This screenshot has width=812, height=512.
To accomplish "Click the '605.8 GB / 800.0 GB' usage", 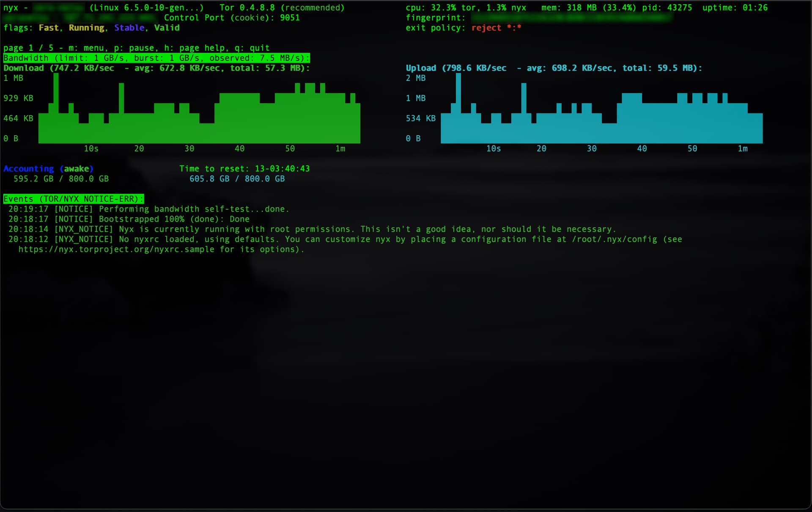I will point(237,179).
